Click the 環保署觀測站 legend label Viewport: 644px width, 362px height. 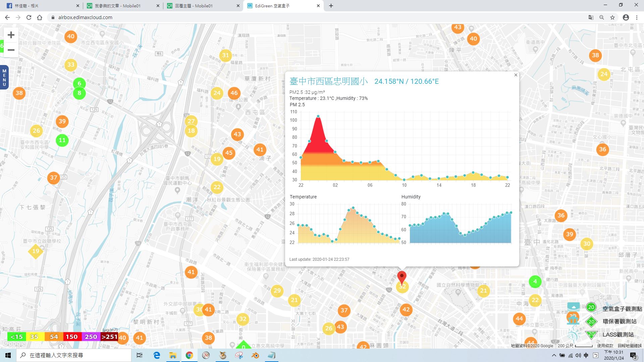(620, 321)
